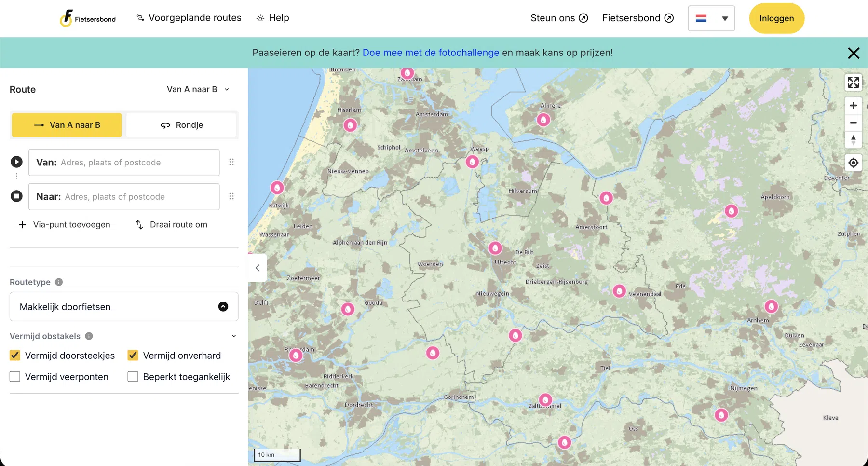Collapse the route side panel
The image size is (868, 466).
(x=258, y=268)
